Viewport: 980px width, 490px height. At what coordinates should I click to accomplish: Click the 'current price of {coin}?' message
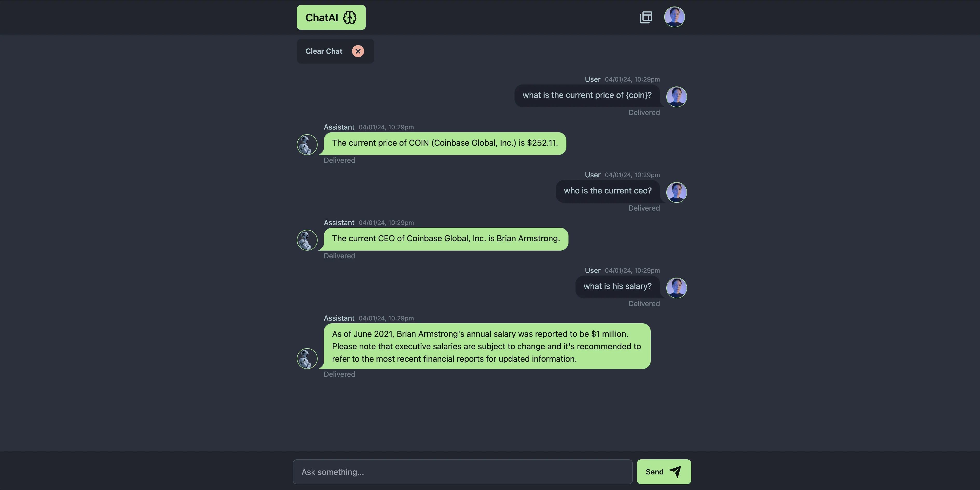(587, 95)
